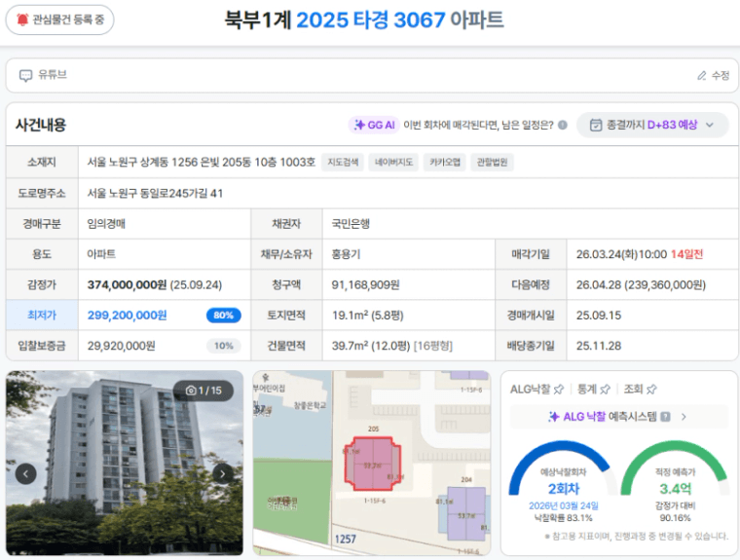Open the 지도검색 map search button
This screenshot has width=740, height=560.
(344, 163)
